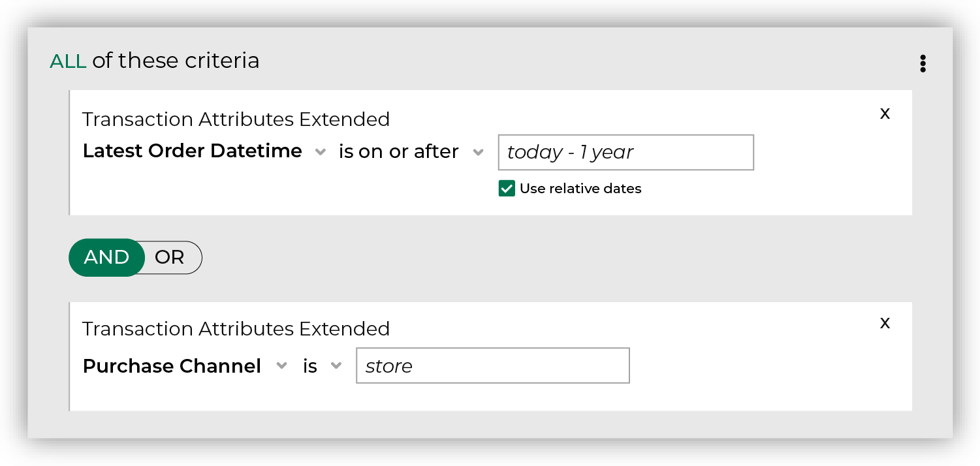Tick the Use relative dates checkbox
980x466 pixels.
pyautogui.click(x=507, y=189)
